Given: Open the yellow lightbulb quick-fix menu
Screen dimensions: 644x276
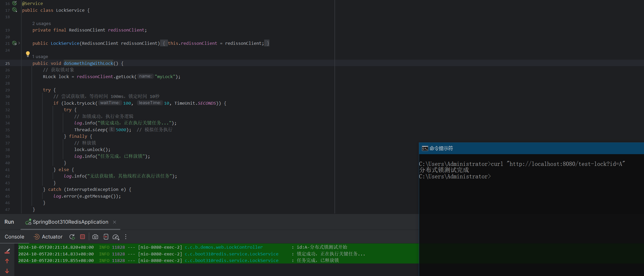Looking at the screenshot, I should pyautogui.click(x=28, y=54).
